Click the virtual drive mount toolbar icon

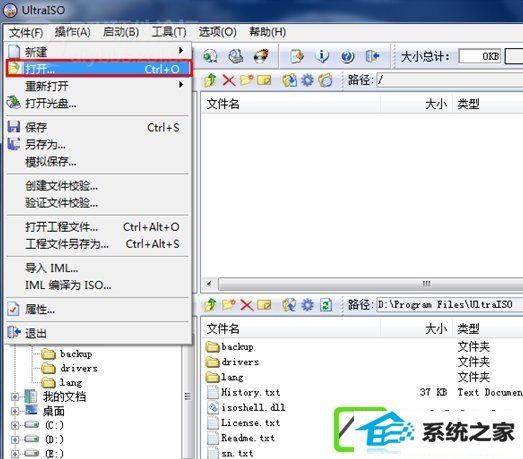236,56
